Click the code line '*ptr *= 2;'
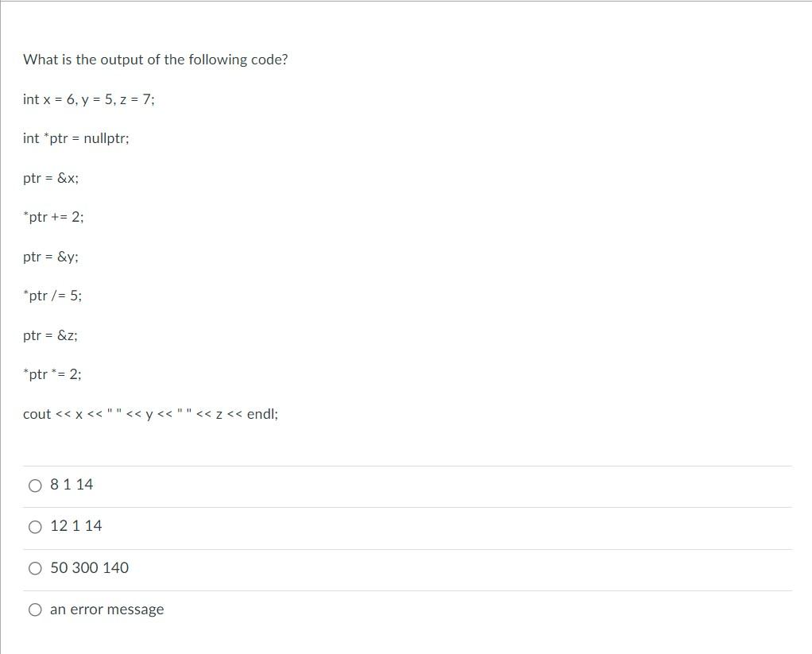The image size is (812, 654). click(52, 373)
